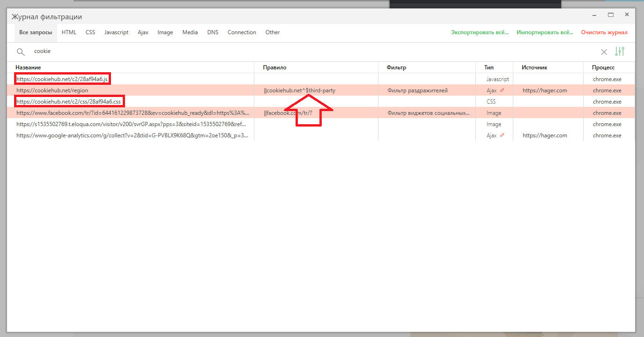This screenshot has height=337, width=644.
Task: Clear the search query using the X icon
Action: 604,52
